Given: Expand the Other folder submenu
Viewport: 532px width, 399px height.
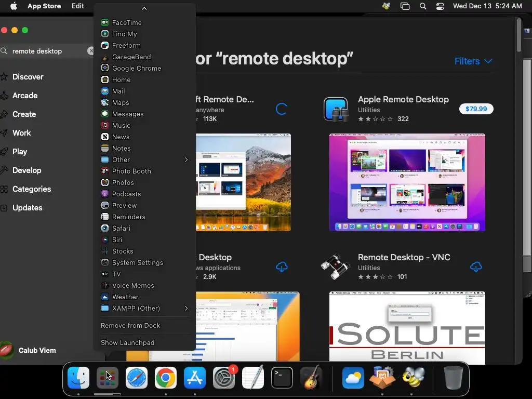Looking at the screenshot, I should pyautogui.click(x=144, y=159).
